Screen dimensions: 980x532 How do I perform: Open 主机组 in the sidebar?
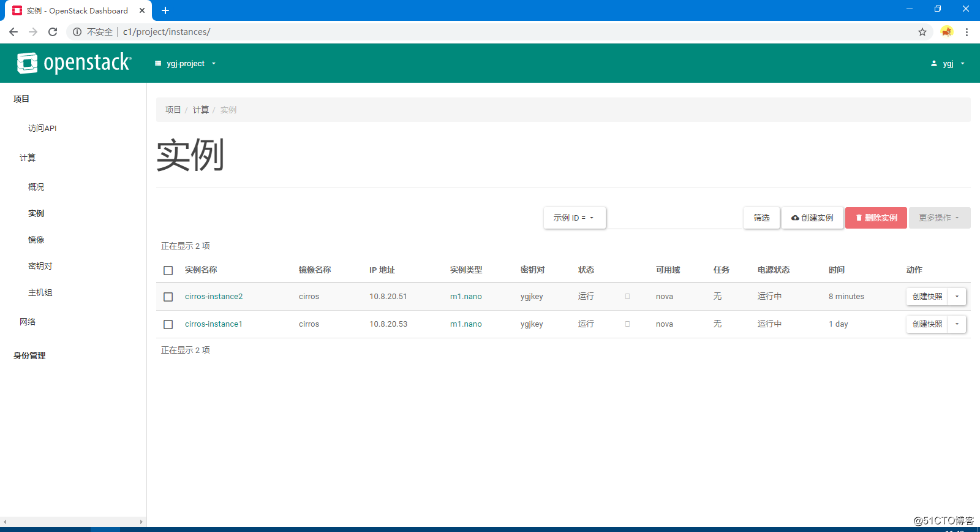[40, 292]
